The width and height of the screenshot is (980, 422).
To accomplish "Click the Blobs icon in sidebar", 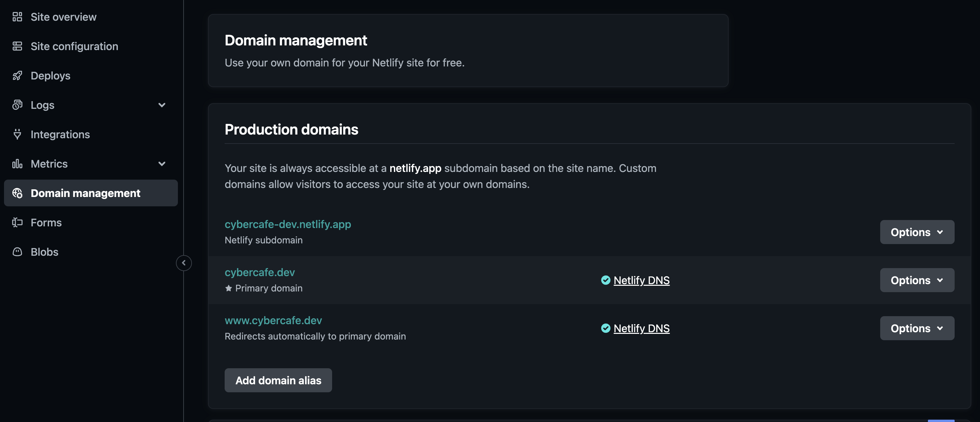I will click(x=17, y=251).
